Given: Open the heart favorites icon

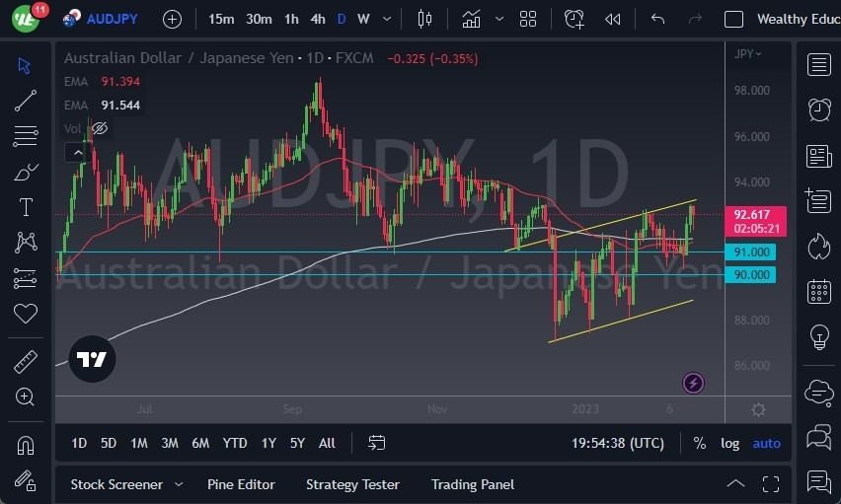Looking at the screenshot, I should pyautogui.click(x=26, y=313).
